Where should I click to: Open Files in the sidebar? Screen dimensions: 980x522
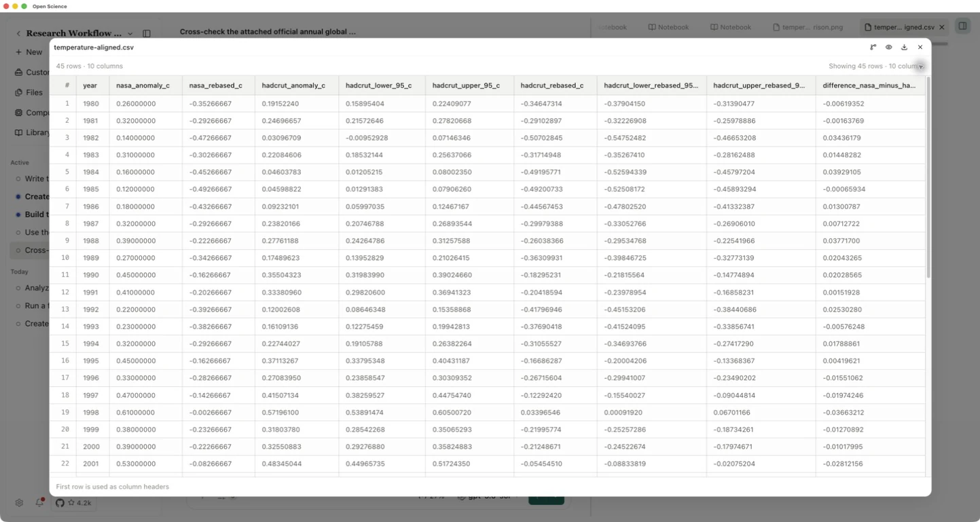pos(33,92)
